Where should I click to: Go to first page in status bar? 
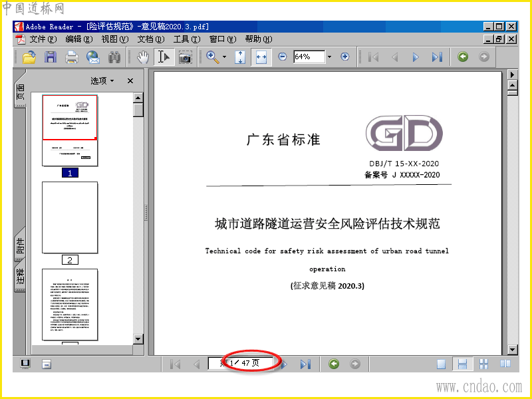coord(175,364)
